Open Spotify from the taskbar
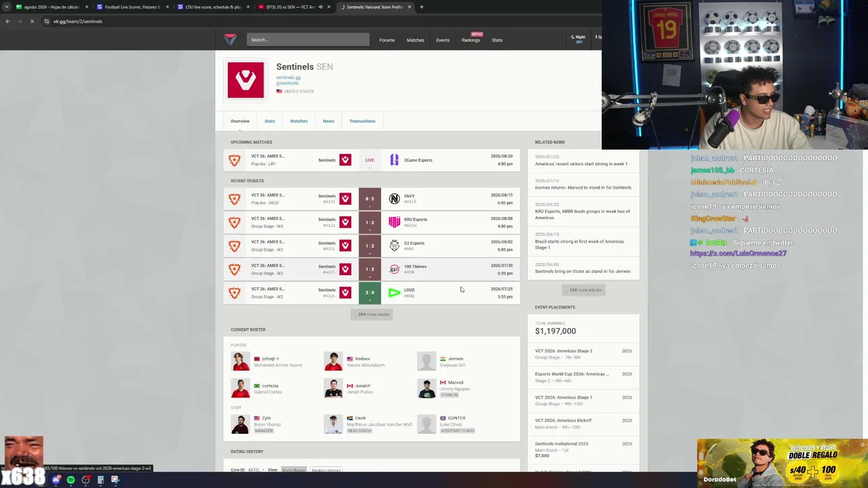The image size is (868, 488). coord(71,481)
